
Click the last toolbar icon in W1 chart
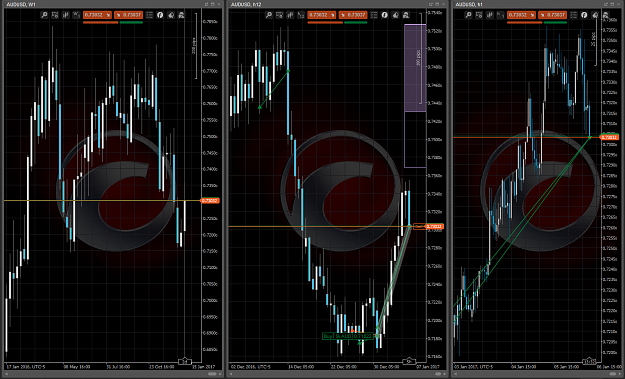click(181, 15)
